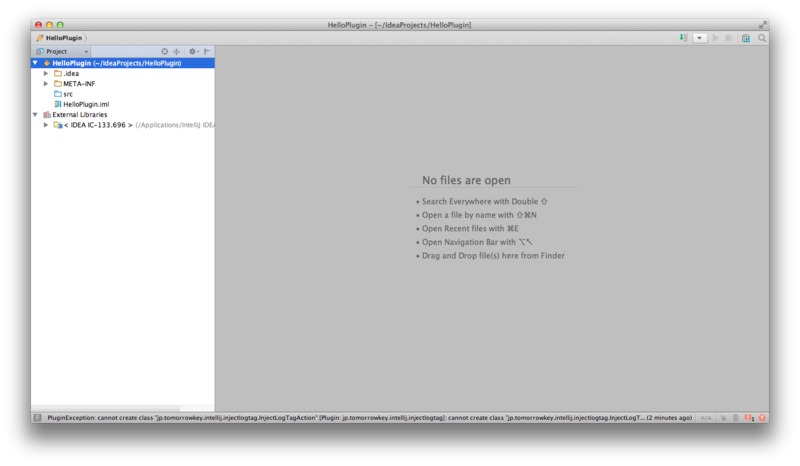
Task: Collapse the HelloPlugin root node arrow
Action: point(35,63)
